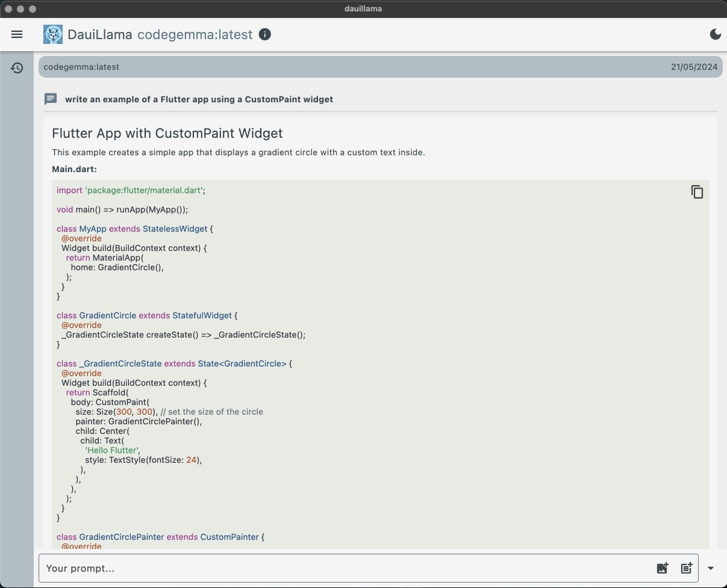This screenshot has width=727, height=588.
Task: Click the chat message icon beside the prompt
Action: (51, 99)
